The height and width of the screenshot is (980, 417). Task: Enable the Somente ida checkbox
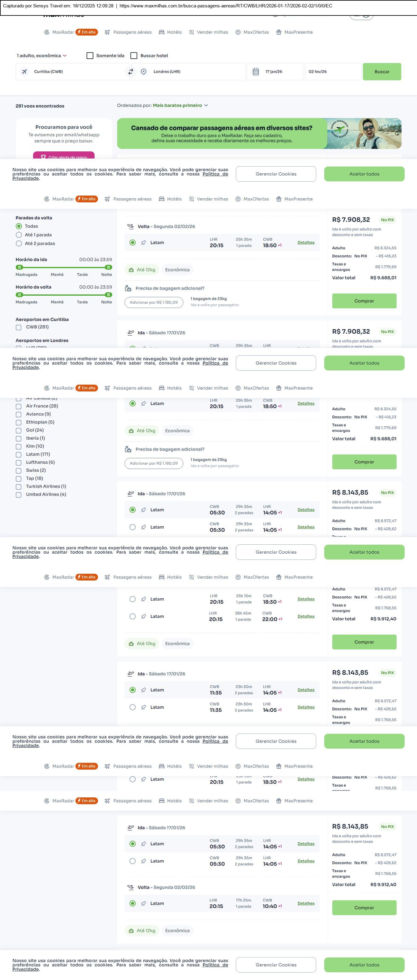90,56
